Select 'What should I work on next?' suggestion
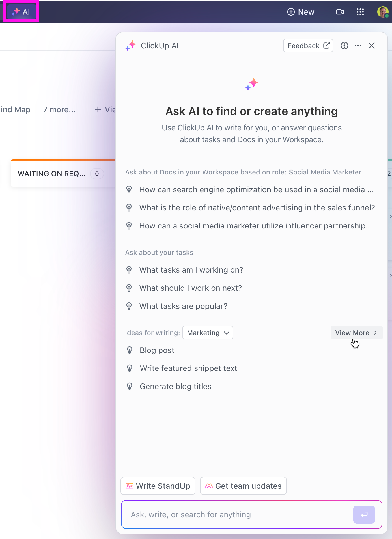The image size is (392, 539). click(190, 288)
